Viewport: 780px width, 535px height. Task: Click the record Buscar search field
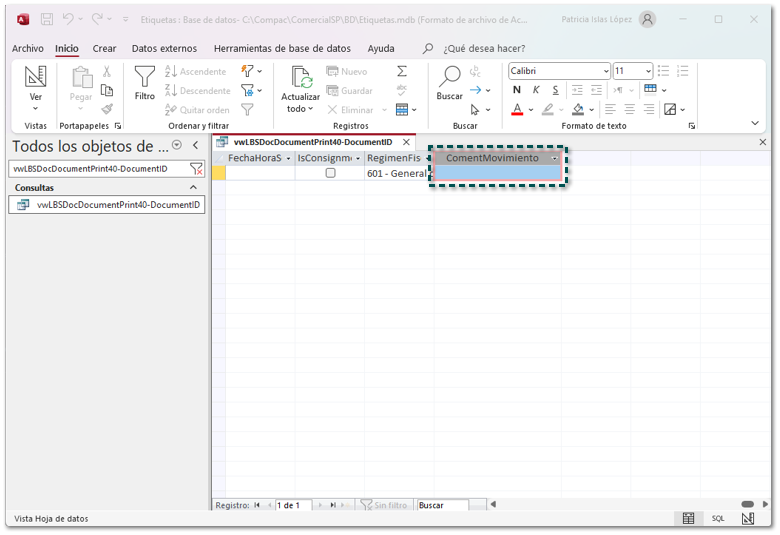(x=442, y=505)
